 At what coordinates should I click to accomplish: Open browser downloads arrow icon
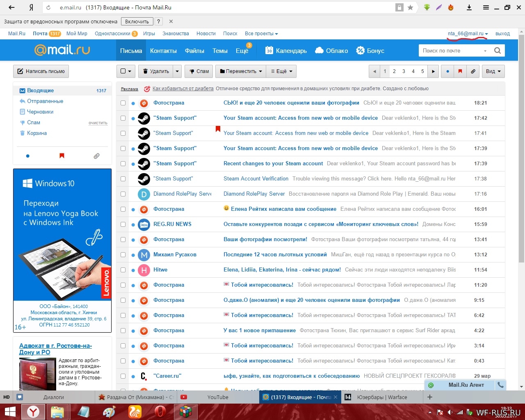(469, 7)
